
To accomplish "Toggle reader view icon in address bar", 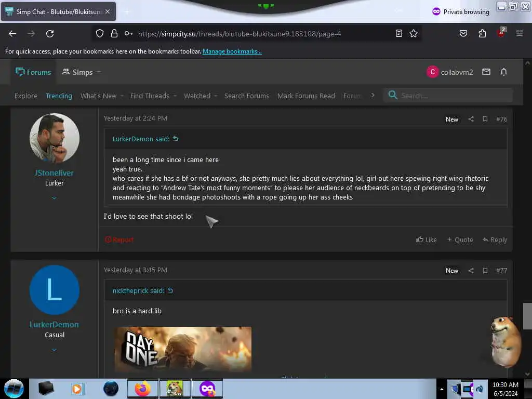I will pyautogui.click(x=399, y=33).
